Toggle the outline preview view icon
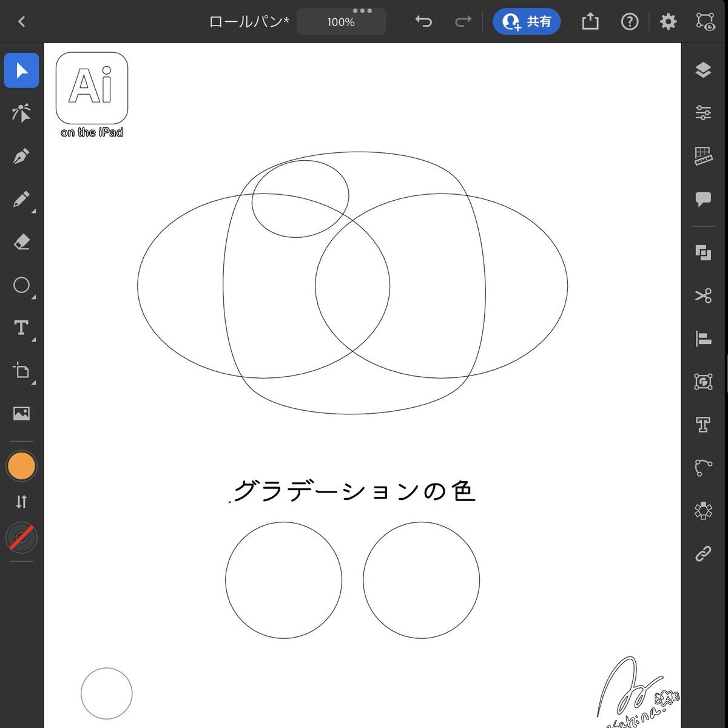728x728 pixels. tap(706, 22)
